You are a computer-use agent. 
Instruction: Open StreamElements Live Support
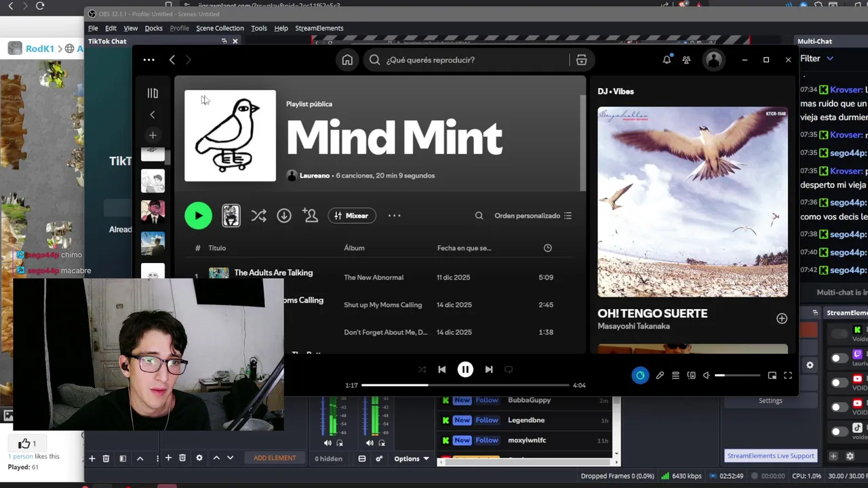(x=770, y=455)
